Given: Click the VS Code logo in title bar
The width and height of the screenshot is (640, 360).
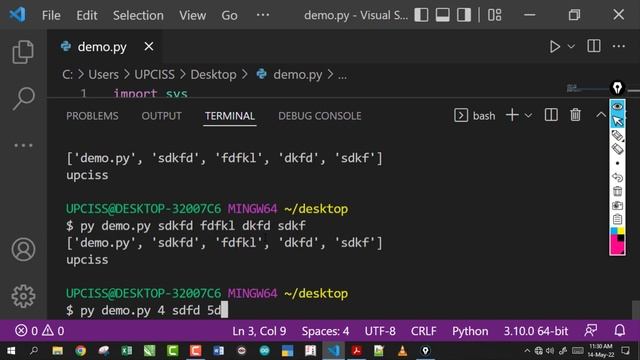Looking at the screenshot, I should point(18,15).
